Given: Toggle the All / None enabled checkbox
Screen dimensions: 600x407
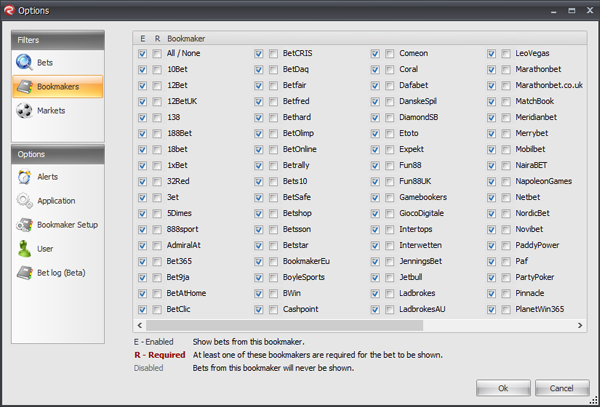Looking at the screenshot, I should 142,54.
